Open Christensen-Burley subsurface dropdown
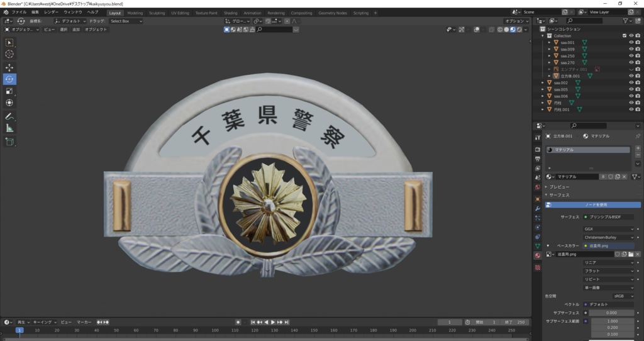The height and width of the screenshot is (341, 644). pyautogui.click(x=608, y=237)
